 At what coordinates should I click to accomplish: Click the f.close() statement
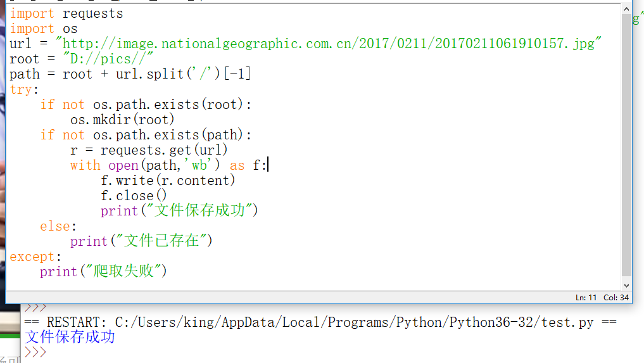[134, 196]
